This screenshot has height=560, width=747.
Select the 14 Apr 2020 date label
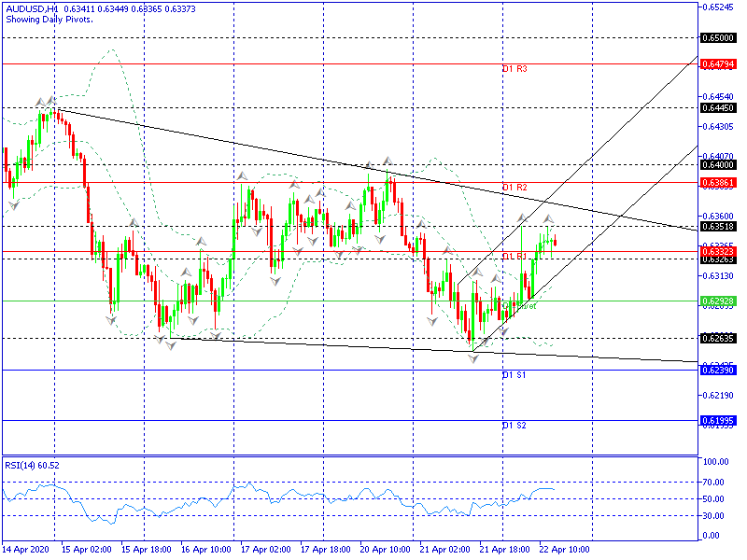point(23,549)
